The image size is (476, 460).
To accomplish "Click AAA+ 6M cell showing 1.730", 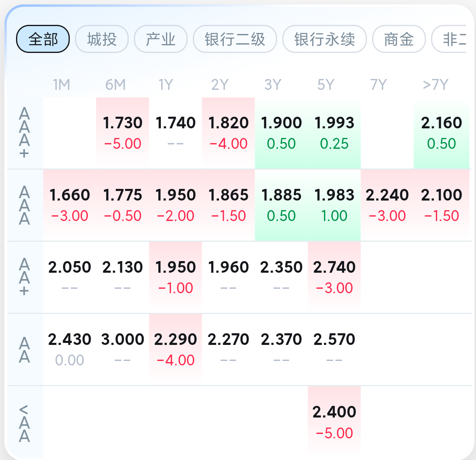I will [123, 133].
